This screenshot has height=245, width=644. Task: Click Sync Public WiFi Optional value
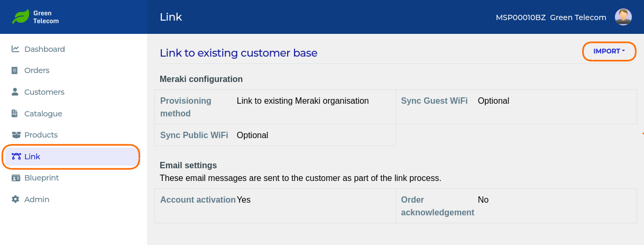point(252,135)
